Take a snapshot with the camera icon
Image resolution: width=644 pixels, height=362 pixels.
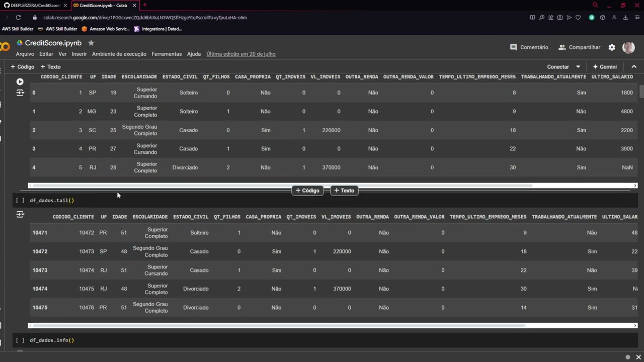point(559,18)
